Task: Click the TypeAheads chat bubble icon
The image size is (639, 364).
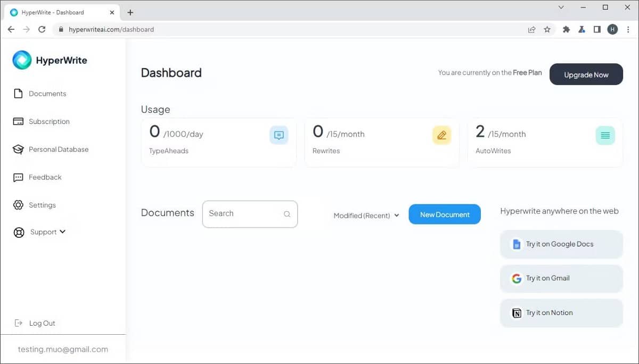Action: [279, 135]
